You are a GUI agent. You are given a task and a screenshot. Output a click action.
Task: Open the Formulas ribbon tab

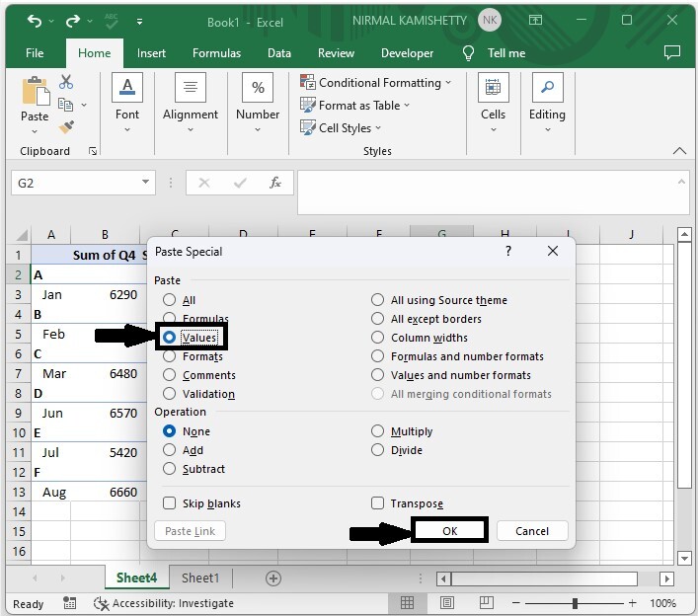(216, 53)
